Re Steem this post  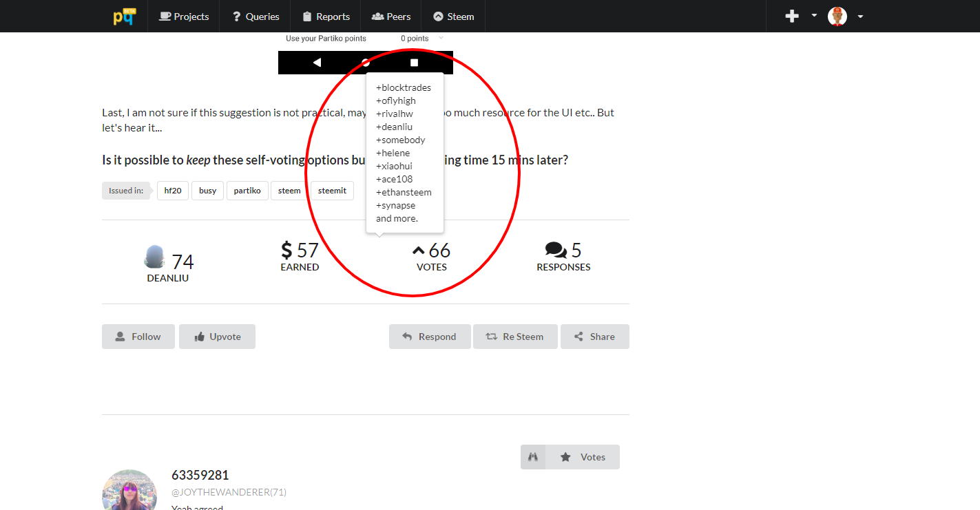click(515, 337)
